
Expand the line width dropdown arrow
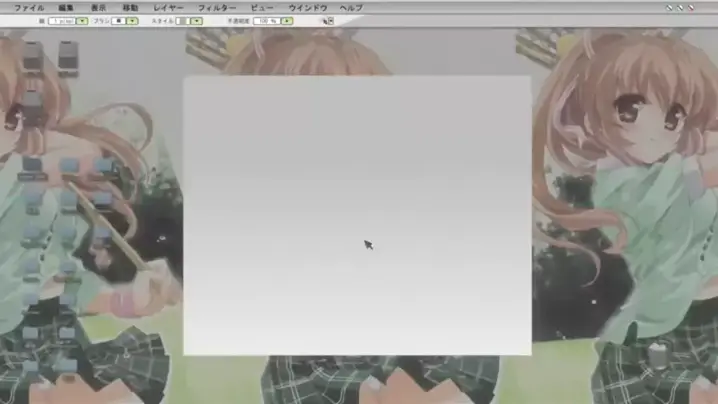[82, 20]
